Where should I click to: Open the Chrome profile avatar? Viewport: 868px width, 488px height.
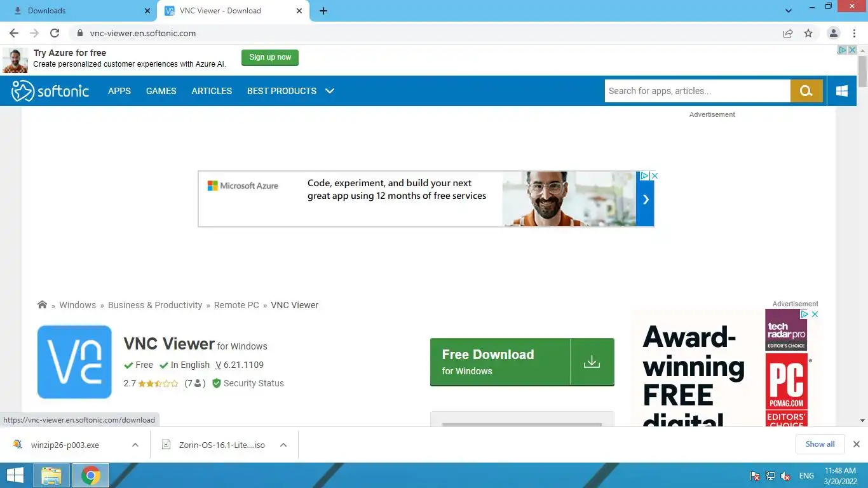[x=834, y=33]
